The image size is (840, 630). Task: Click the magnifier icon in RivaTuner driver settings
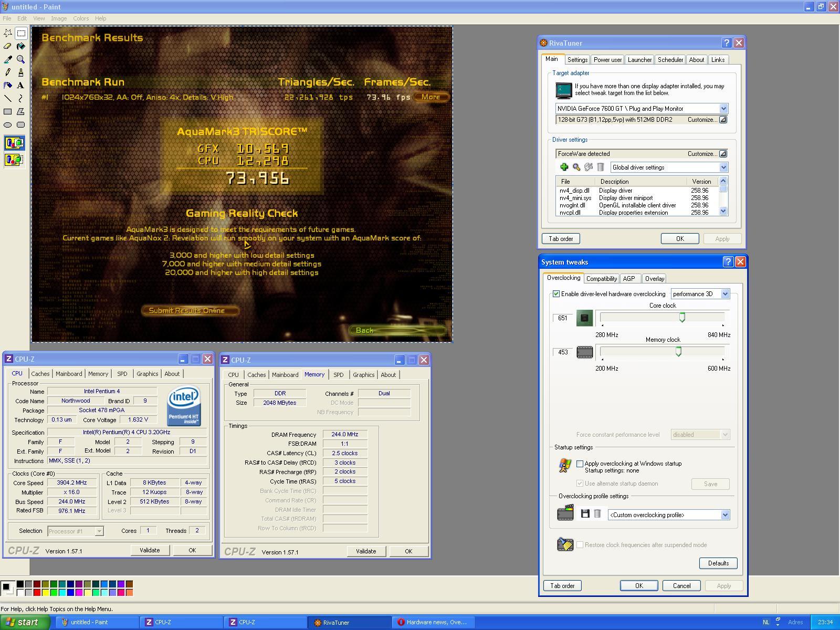[x=576, y=167]
